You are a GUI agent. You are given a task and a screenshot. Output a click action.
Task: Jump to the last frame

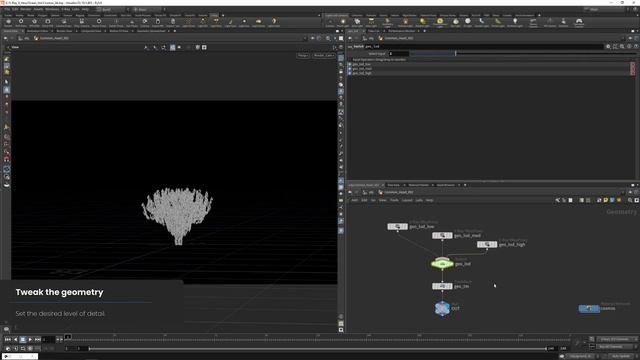click(38, 340)
